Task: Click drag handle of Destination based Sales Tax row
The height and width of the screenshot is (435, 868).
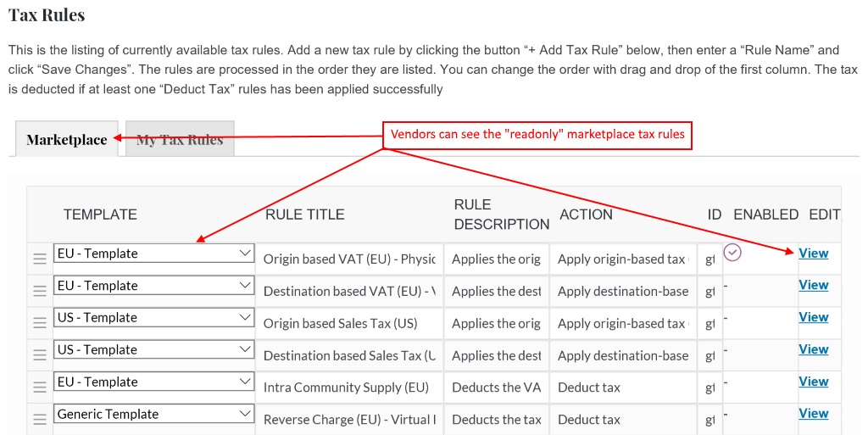Action: [x=39, y=354]
